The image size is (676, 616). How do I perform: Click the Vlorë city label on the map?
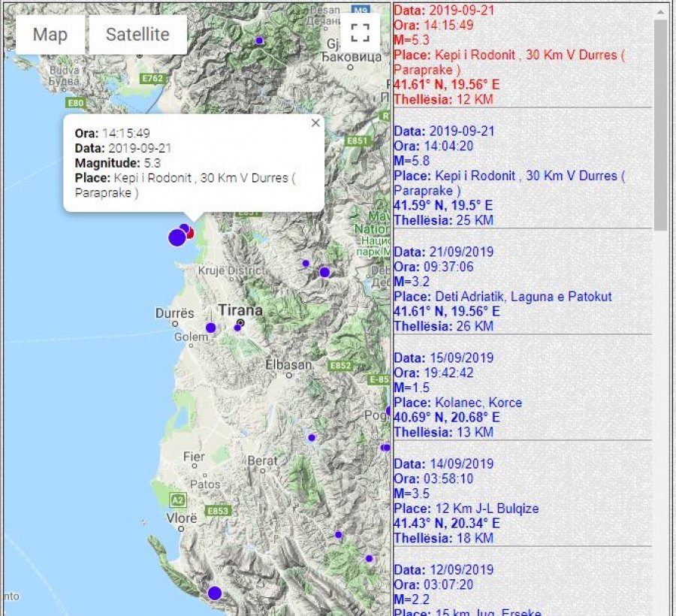coord(182,518)
